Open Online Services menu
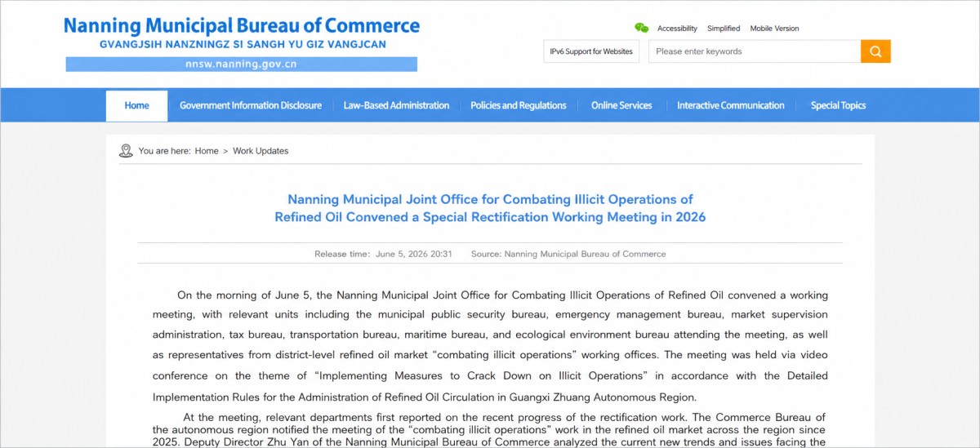The height and width of the screenshot is (448, 980). pos(621,105)
